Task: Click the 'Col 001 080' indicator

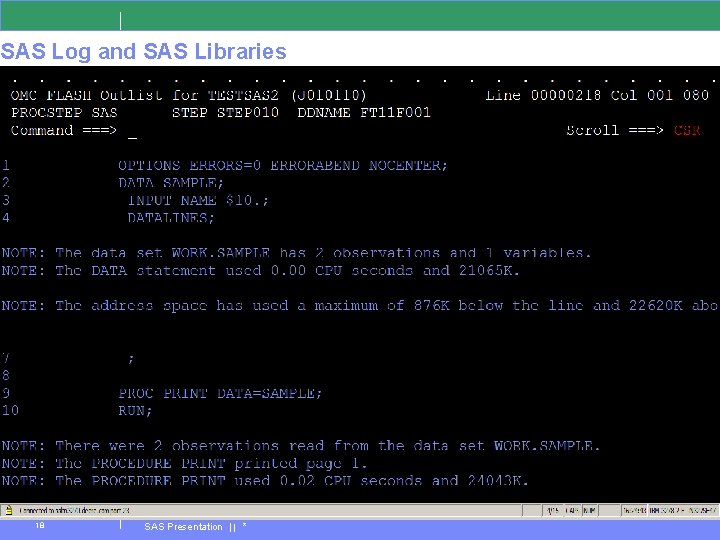Action: [x=659, y=95]
